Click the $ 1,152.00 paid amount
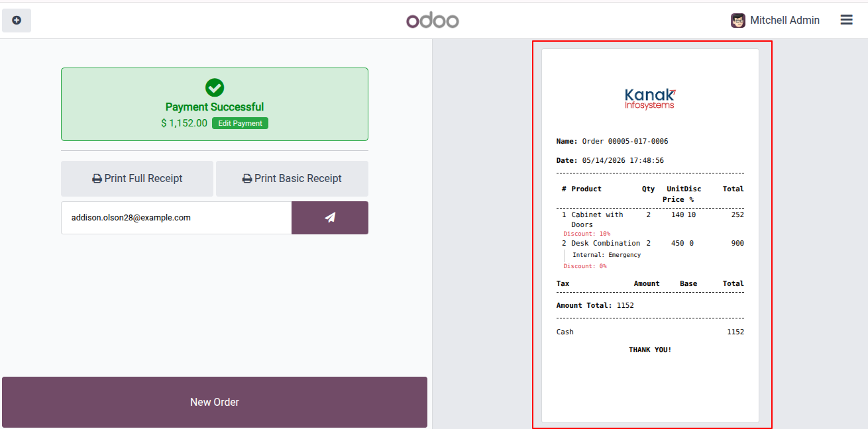This screenshot has width=868, height=429. tap(184, 123)
